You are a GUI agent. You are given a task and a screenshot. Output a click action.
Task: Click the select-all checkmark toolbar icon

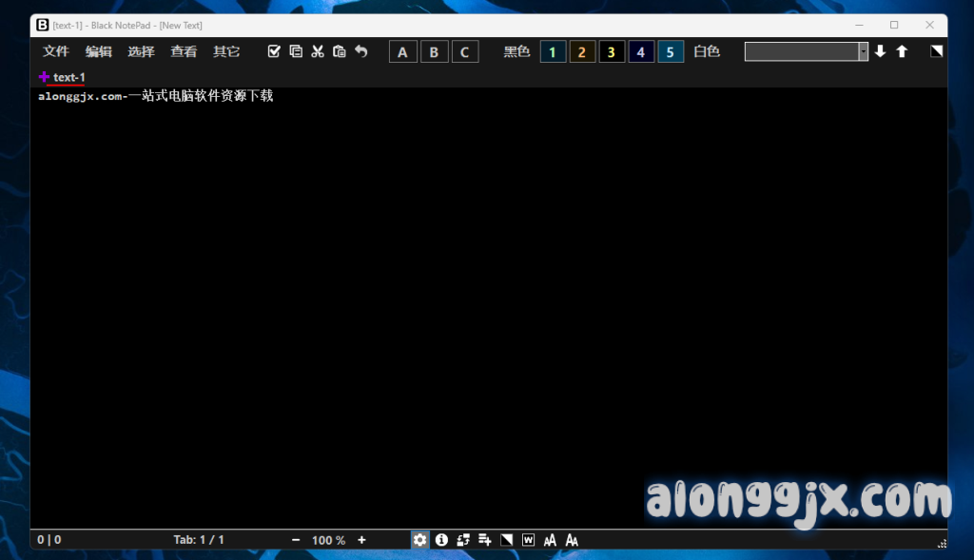[x=274, y=51]
